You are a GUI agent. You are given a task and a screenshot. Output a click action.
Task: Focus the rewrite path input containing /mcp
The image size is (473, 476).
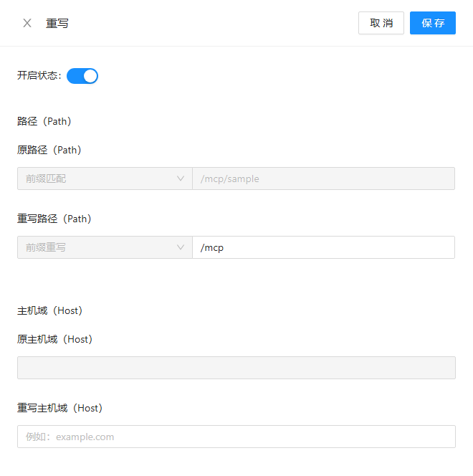[x=322, y=247]
